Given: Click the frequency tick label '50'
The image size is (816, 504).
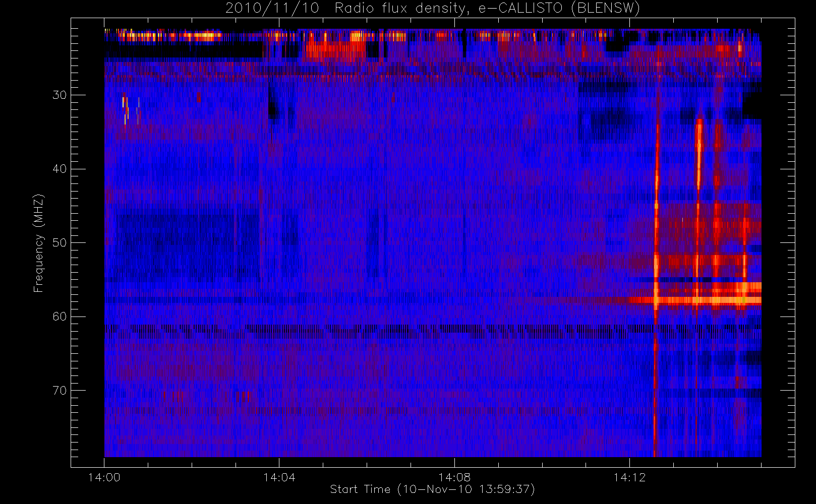Looking at the screenshot, I should [x=60, y=243].
